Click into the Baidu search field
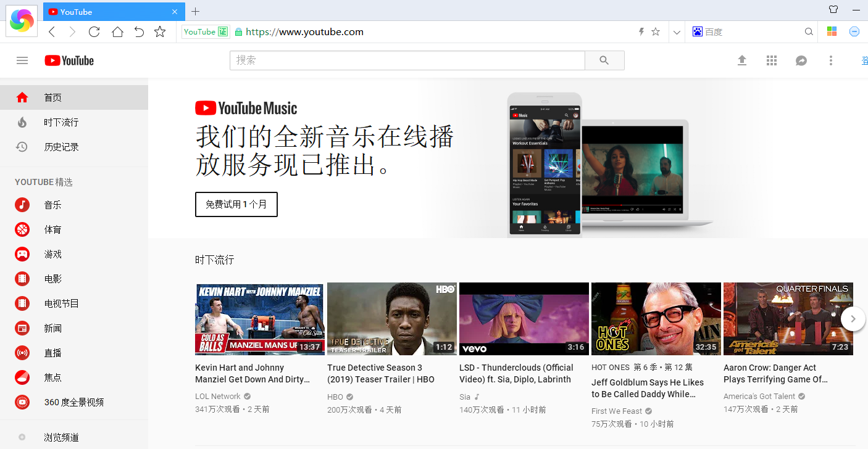This screenshot has height=449, width=868. pyautogui.click(x=753, y=31)
